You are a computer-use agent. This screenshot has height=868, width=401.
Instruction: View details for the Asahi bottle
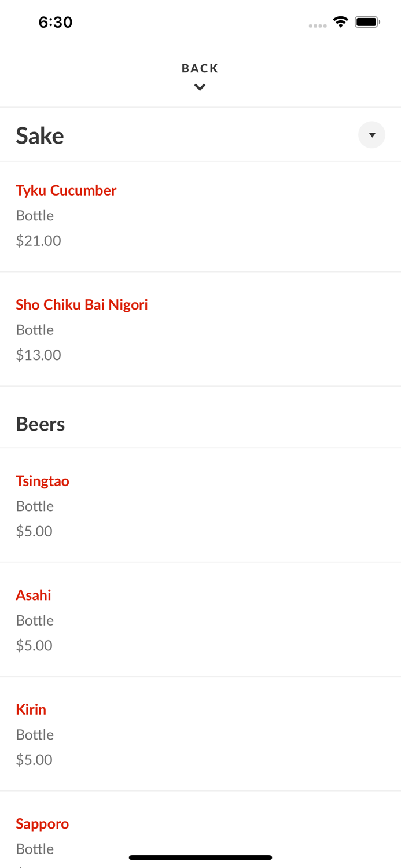(33, 595)
